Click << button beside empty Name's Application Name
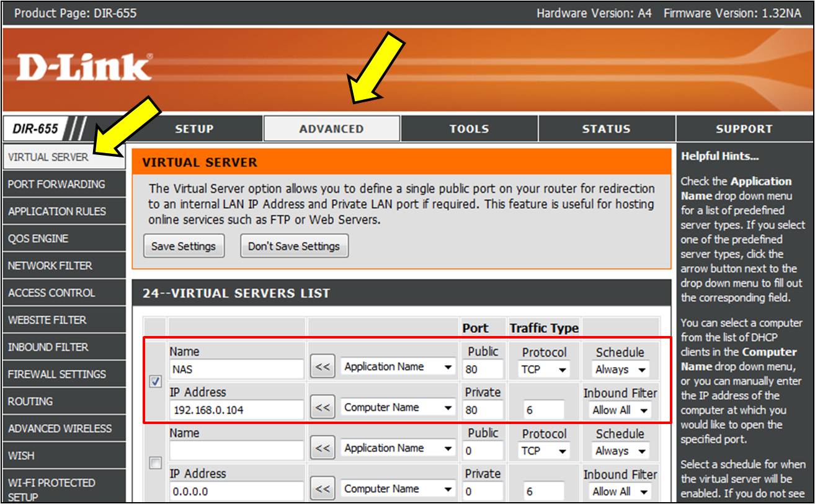Image resolution: width=815 pixels, height=504 pixels. [x=323, y=448]
